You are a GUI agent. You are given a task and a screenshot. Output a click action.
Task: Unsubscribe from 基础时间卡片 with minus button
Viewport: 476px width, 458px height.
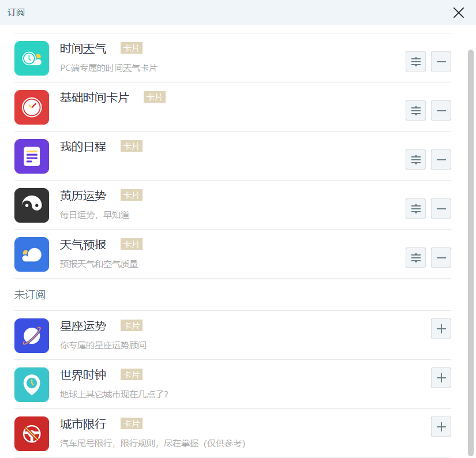click(441, 110)
